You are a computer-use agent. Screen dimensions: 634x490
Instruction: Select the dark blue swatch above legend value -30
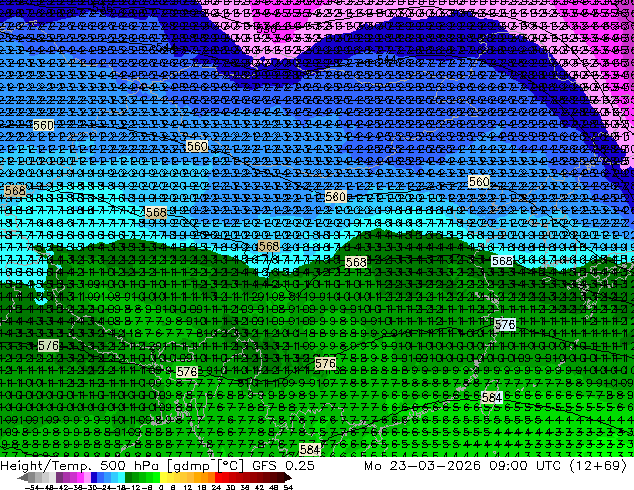click(x=94, y=478)
